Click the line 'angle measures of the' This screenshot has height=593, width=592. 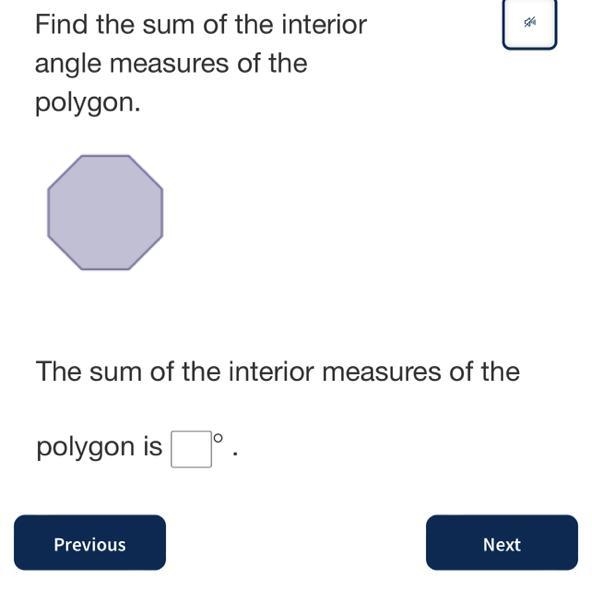click(171, 64)
